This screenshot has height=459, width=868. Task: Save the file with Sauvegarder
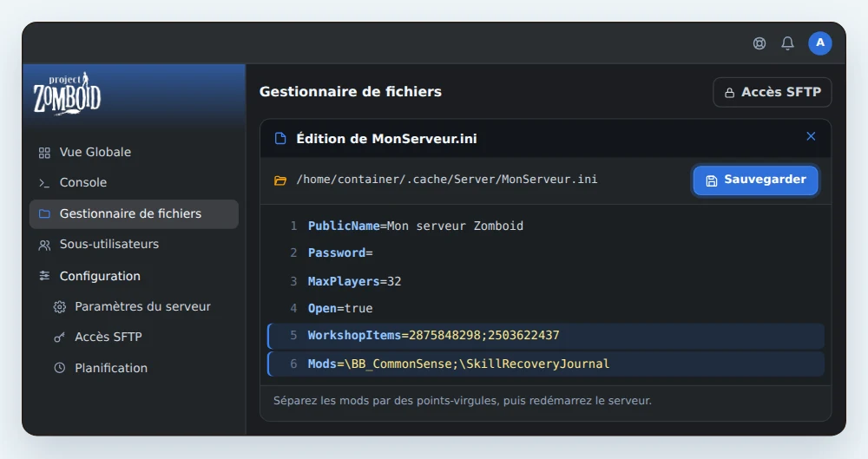756,180
